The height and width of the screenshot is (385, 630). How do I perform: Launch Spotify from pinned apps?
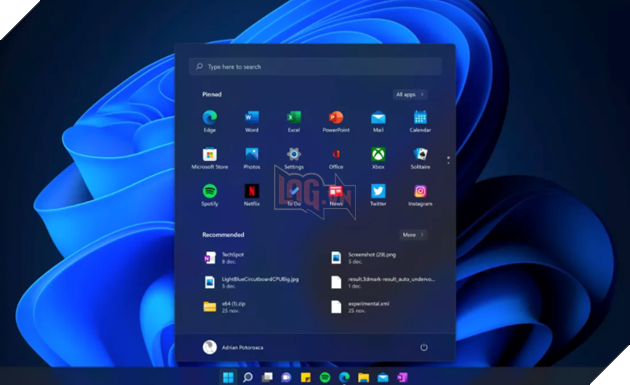[209, 195]
